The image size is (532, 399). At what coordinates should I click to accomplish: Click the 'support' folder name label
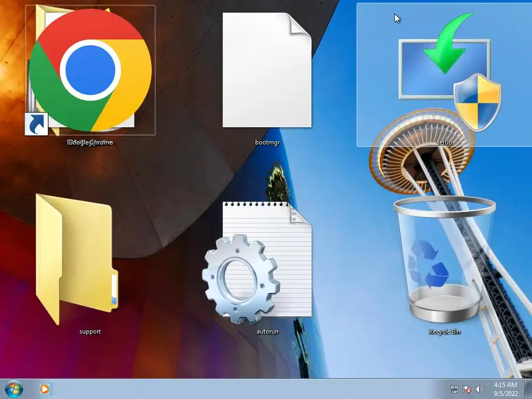[x=90, y=331]
